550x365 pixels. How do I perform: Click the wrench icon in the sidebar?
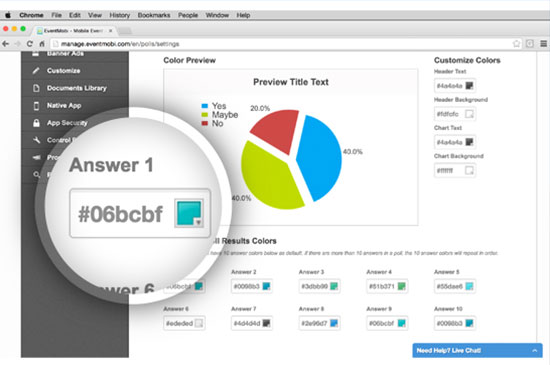(36, 140)
